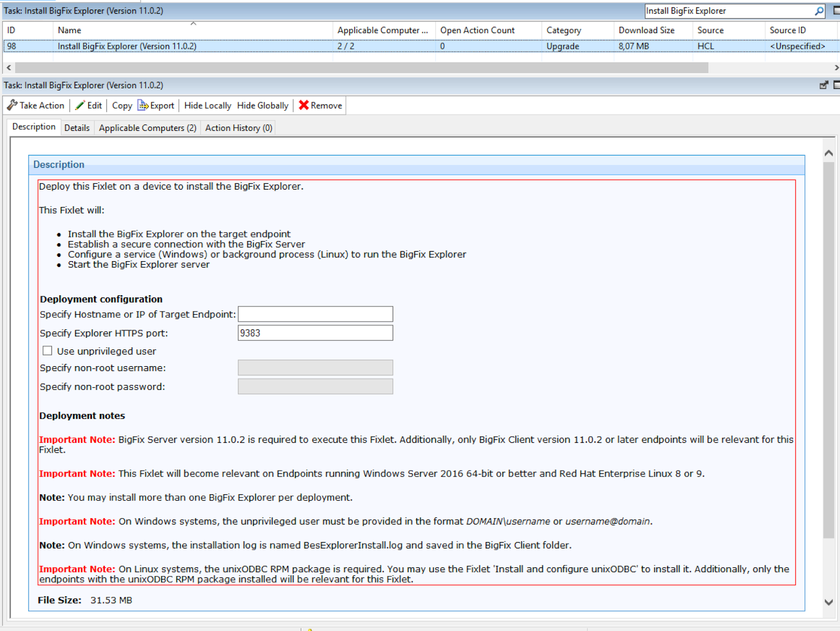Click the Take Action wrench button
The height and width of the screenshot is (631, 840).
[x=36, y=106]
